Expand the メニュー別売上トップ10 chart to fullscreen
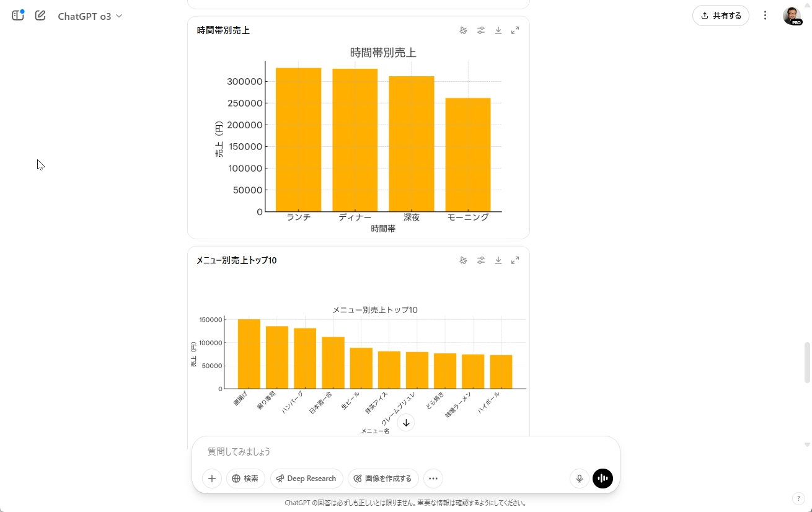The image size is (812, 512). point(515,260)
